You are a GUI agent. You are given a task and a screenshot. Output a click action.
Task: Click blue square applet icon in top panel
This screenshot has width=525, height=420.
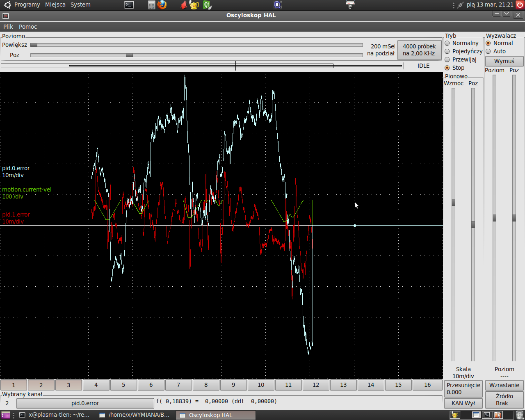click(277, 5)
